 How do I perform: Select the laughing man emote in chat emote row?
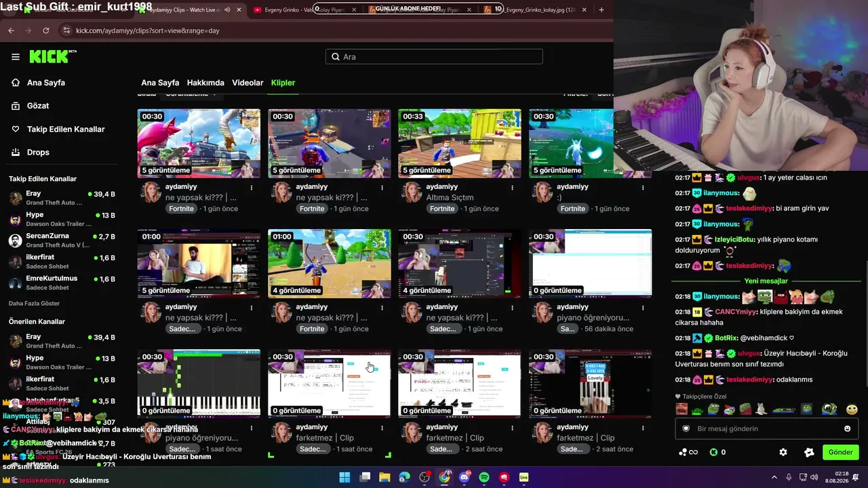tap(681, 409)
